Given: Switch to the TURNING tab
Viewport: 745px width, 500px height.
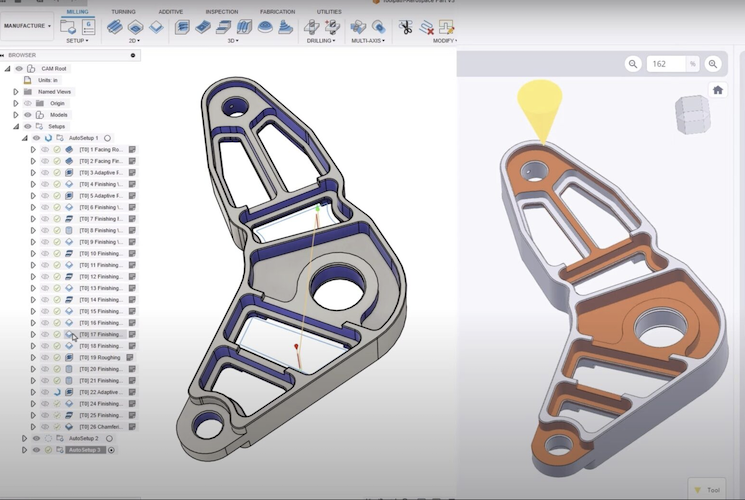Looking at the screenshot, I should [x=123, y=11].
